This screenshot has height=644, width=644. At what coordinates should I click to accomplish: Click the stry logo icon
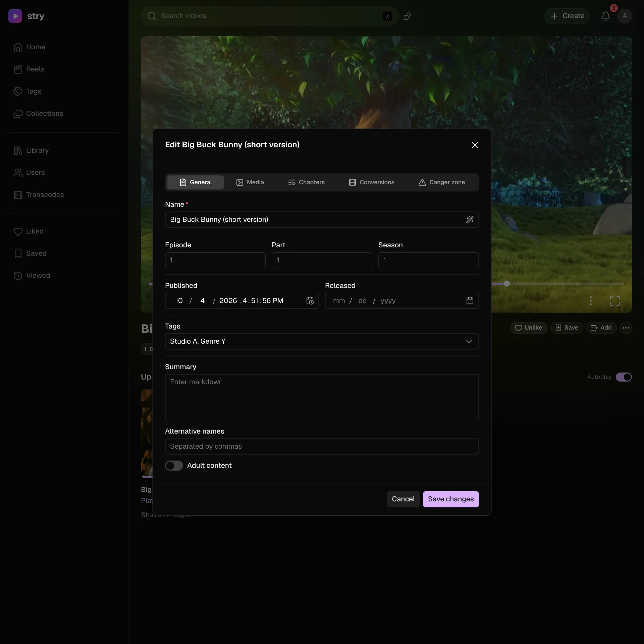[15, 16]
